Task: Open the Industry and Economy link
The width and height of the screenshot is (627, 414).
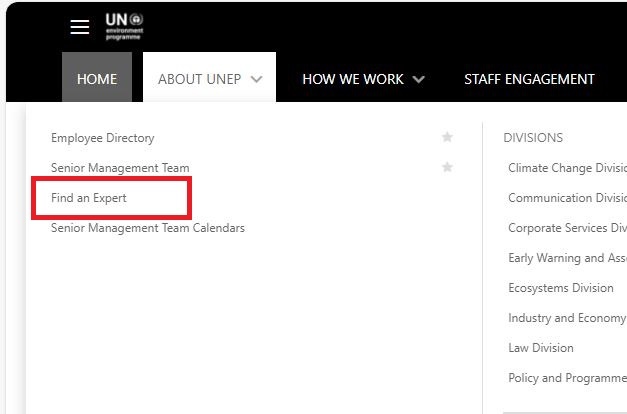Action: click(x=567, y=318)
